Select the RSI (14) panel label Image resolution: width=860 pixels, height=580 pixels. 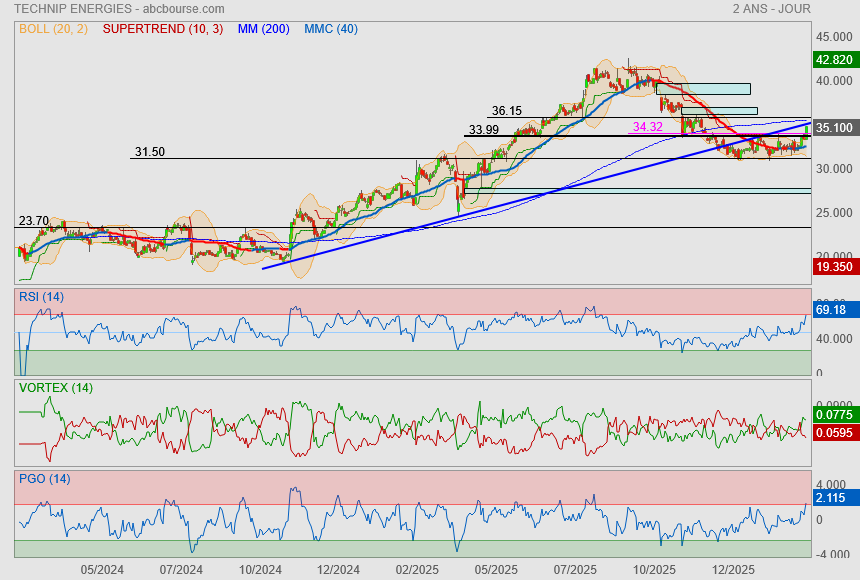(40, 296)
